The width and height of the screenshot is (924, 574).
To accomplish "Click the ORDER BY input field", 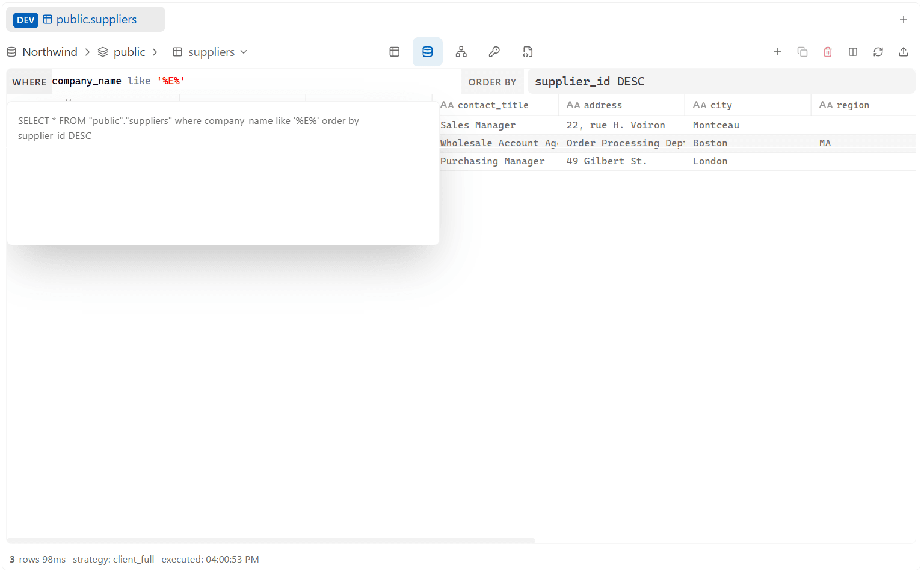I will 721,82.
